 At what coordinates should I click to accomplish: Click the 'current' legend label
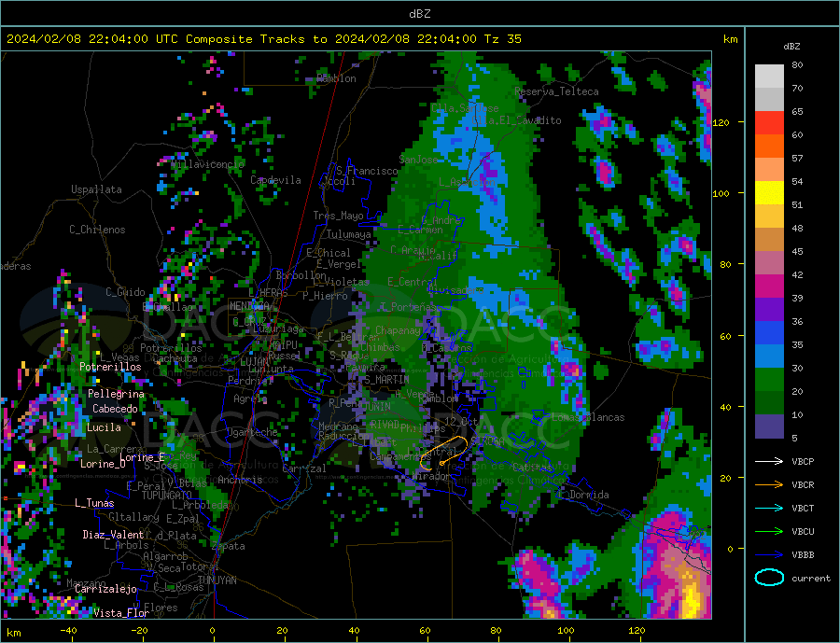tap(810, 579)
